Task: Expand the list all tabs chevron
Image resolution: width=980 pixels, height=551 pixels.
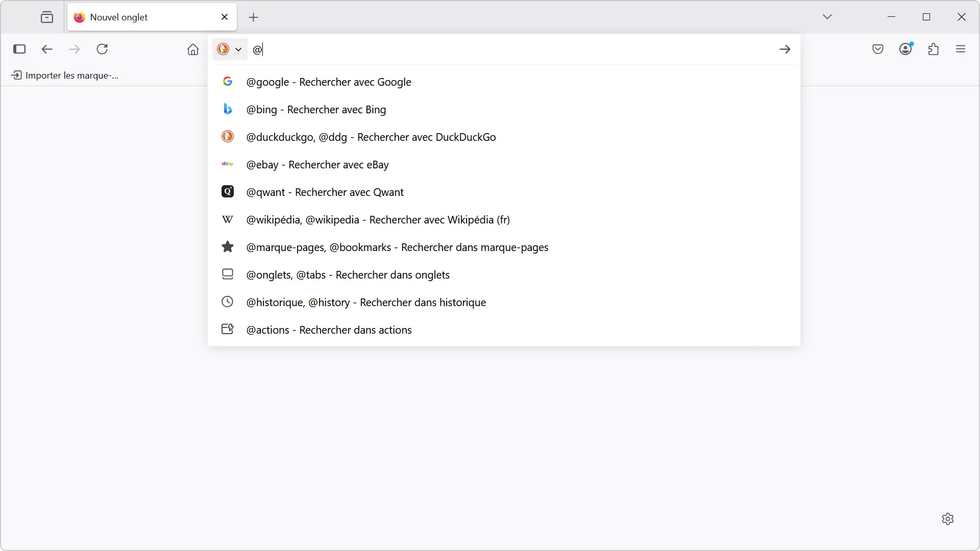Action: point(827,17)
